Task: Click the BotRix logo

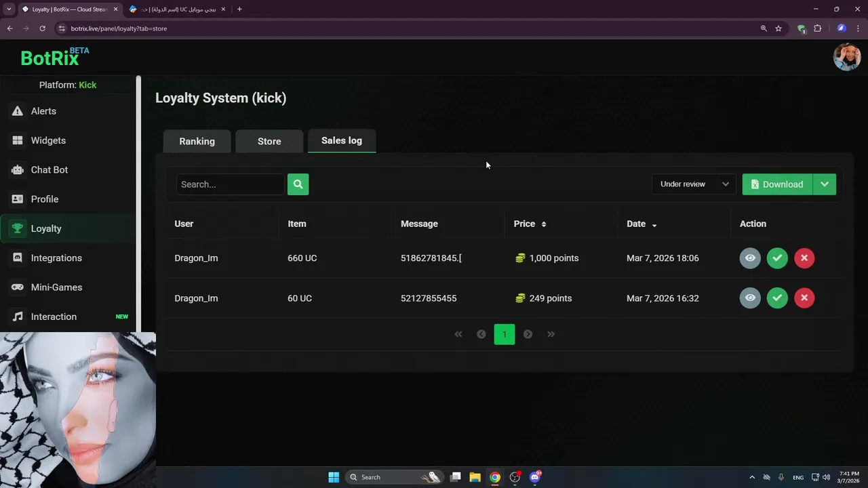Action: click(54, 57)
